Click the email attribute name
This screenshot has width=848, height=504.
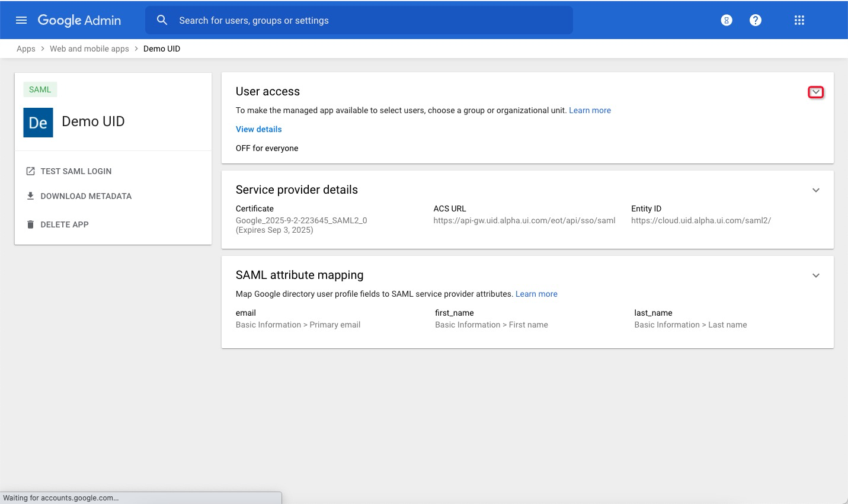click(246, 313)
